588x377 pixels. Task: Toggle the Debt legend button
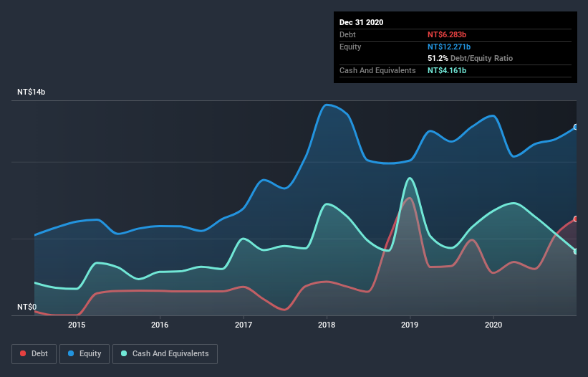[x=34, y=354]
